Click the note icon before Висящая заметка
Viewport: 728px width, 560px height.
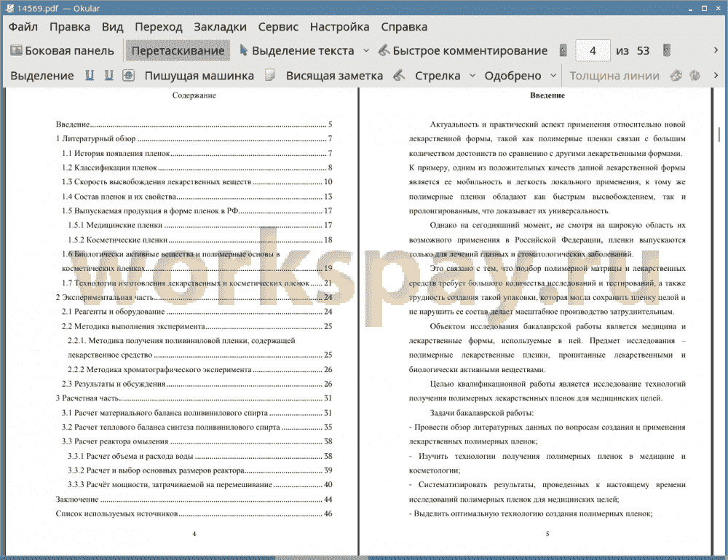(270, 75)
